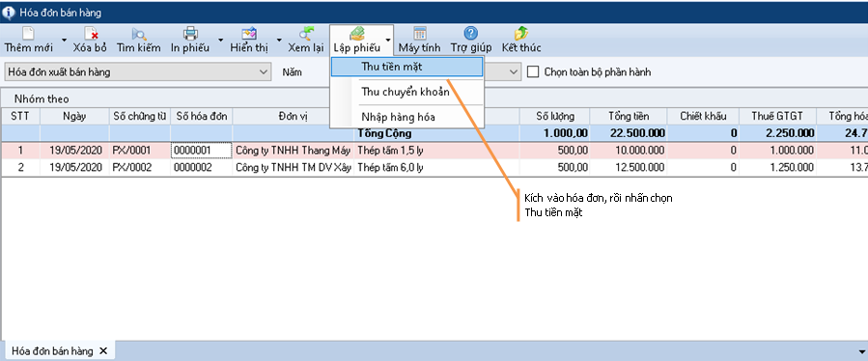Select invoice number cell 0000001
This screenshot has height=361, width=868.
[202, 150]
